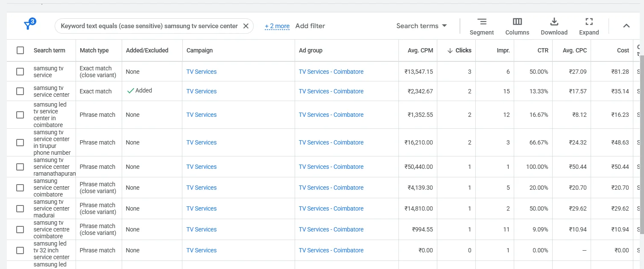Sort by CTR column header

click(x=543, y=50)
